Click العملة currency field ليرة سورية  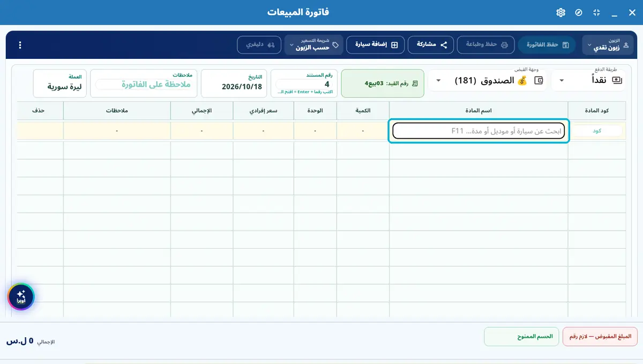click(59, 83)
